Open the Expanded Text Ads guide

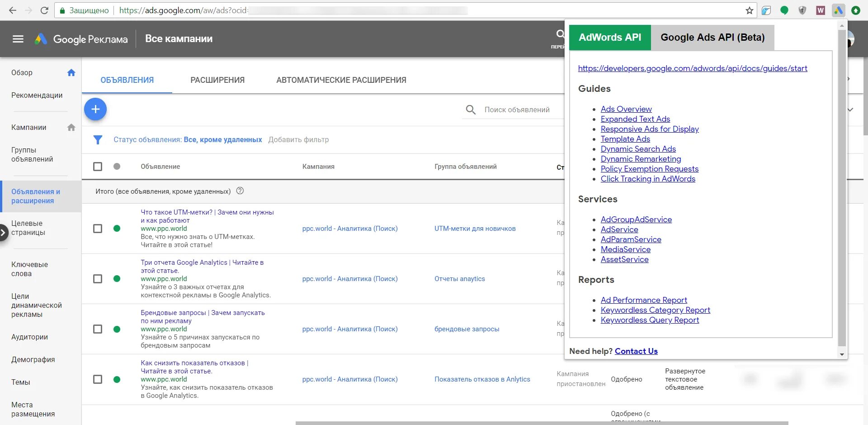coord(635,119)
